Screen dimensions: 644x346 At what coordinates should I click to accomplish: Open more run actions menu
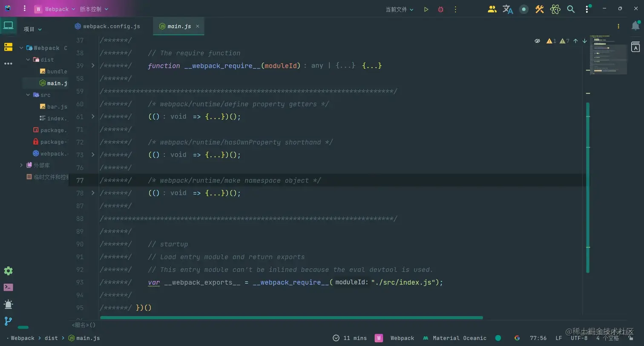coord(455,9)
